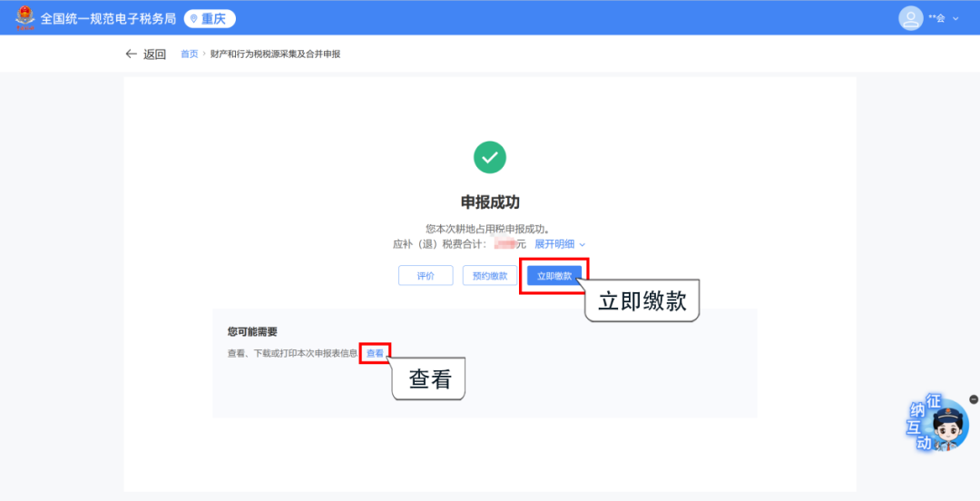Click the green success checkmark icon
The width and height of the screenshot is (980, 501).
point(490,158)
